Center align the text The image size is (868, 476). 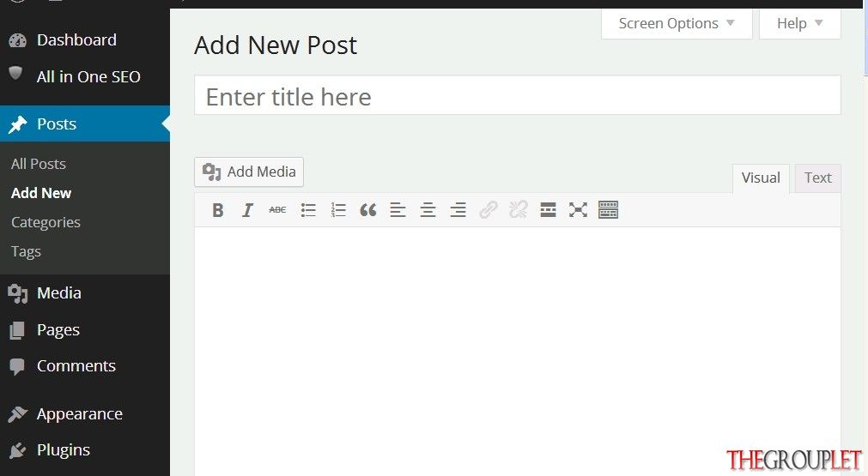pyautogui.click(x=428, y=210)
